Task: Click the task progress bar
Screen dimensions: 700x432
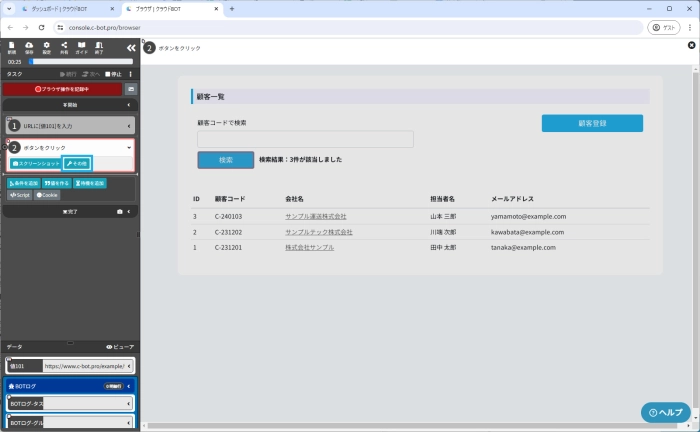Action: pyautogui.click(x=80, y=61)
